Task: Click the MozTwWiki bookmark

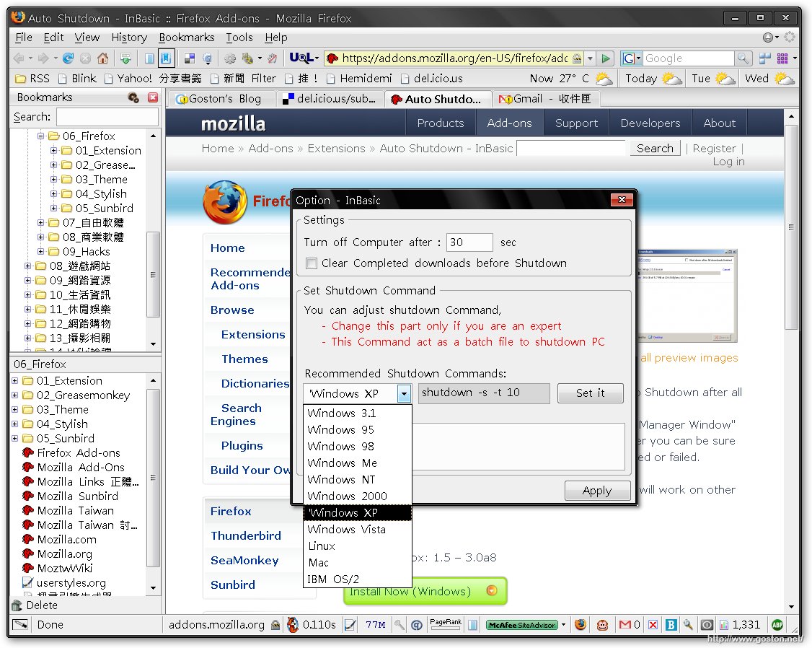Action: (58, 568)
